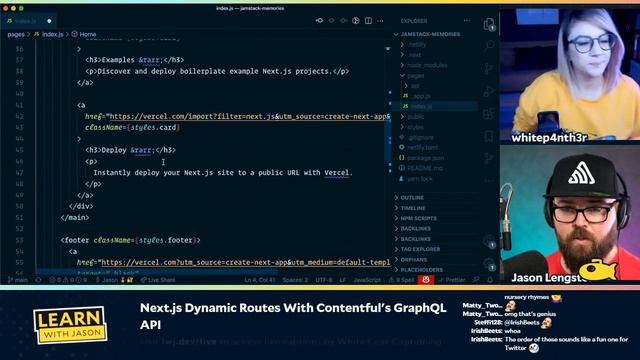Click the Jason user item in status bar
This screenshot has height=360, width=640.
[x=114, y=280]
